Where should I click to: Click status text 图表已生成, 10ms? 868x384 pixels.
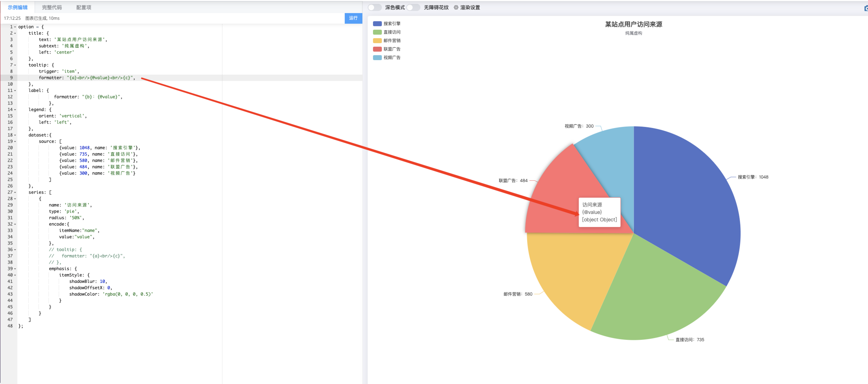(x=42, y=18)
